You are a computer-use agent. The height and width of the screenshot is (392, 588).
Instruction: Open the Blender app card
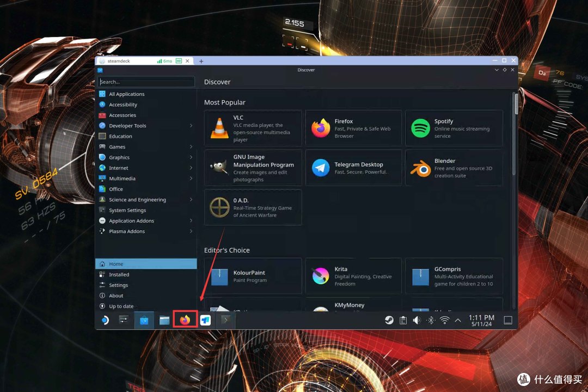pos(454,168)
